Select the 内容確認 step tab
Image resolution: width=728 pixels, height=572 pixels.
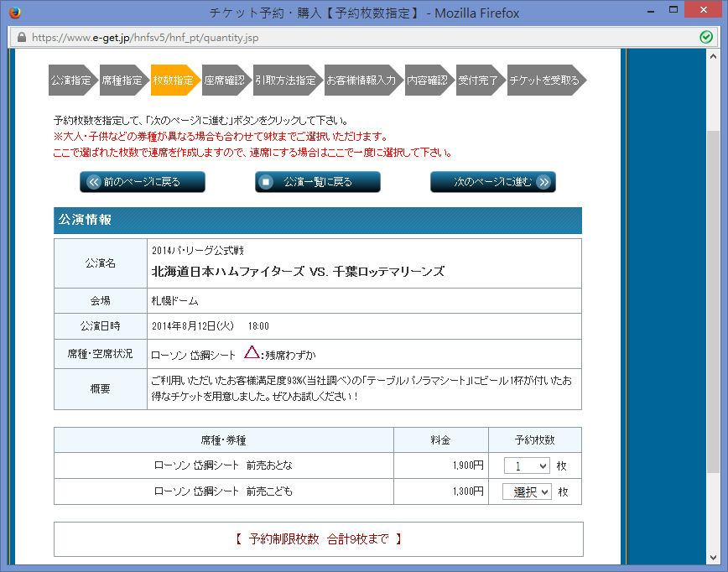tap(429, 81)
